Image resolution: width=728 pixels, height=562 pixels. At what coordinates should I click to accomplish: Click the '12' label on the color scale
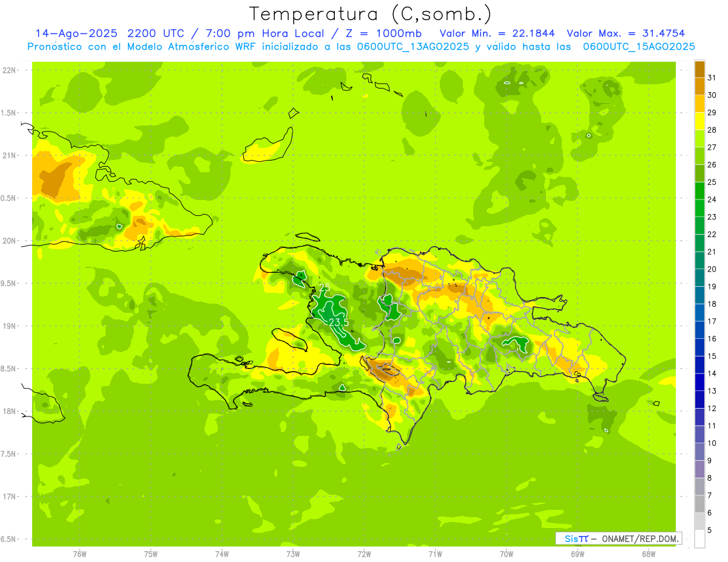712,408
